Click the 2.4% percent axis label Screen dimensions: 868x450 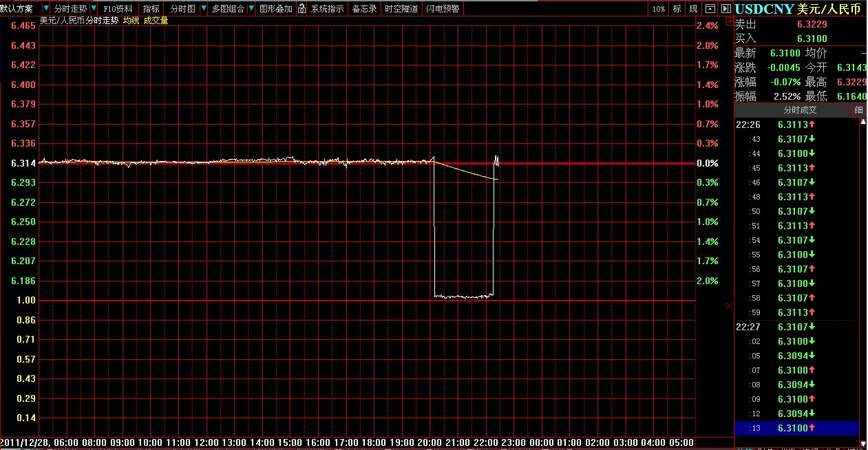[708, 25]
